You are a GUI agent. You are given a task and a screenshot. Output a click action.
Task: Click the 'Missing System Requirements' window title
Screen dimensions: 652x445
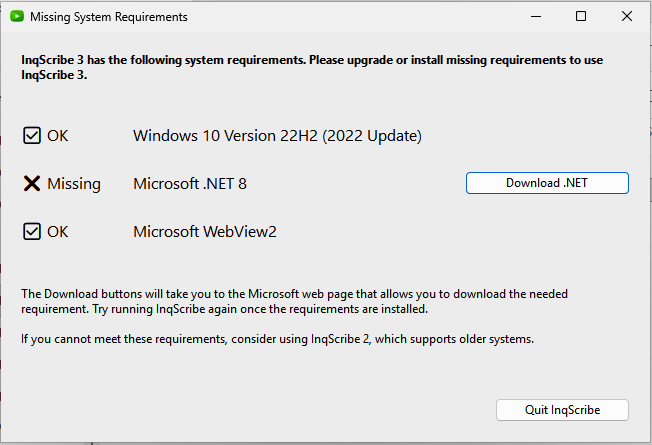click(x=109, y=17)
